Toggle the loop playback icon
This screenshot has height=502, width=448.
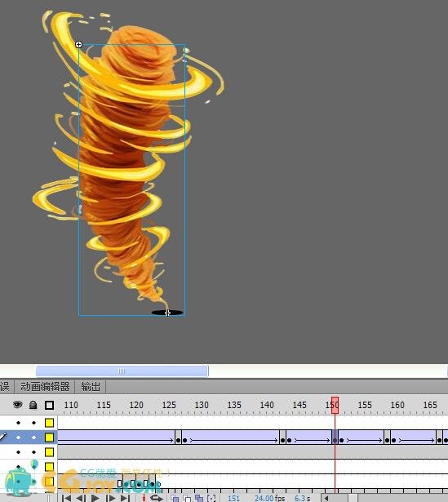click(157, 498)
